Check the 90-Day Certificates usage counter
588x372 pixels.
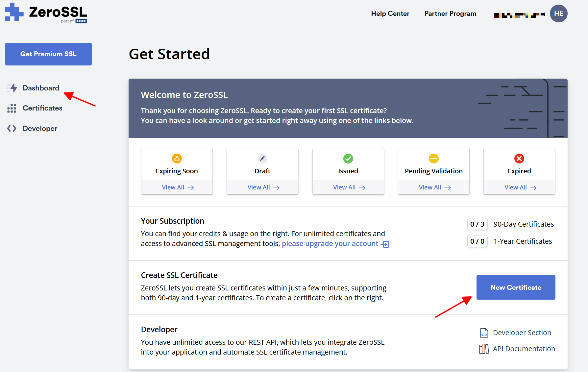[x=477, y=224]
